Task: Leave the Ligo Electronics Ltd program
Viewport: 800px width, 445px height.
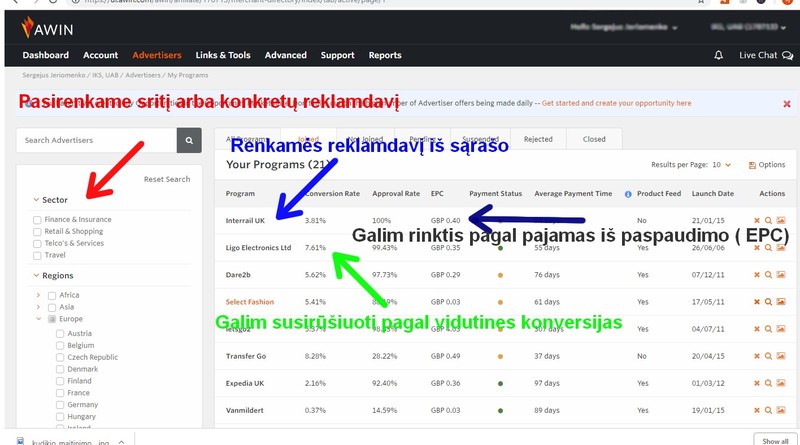Action: pyautogui.click(x=757, y=248)
